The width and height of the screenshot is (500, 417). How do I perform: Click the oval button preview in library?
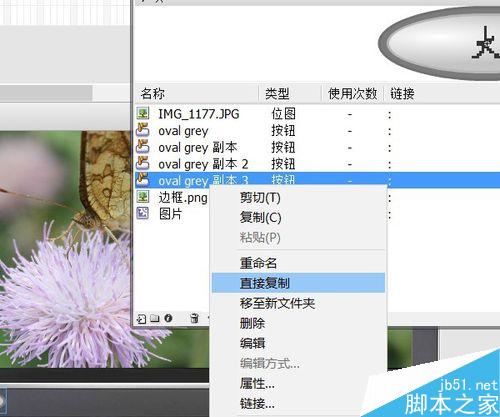[439, 43]
